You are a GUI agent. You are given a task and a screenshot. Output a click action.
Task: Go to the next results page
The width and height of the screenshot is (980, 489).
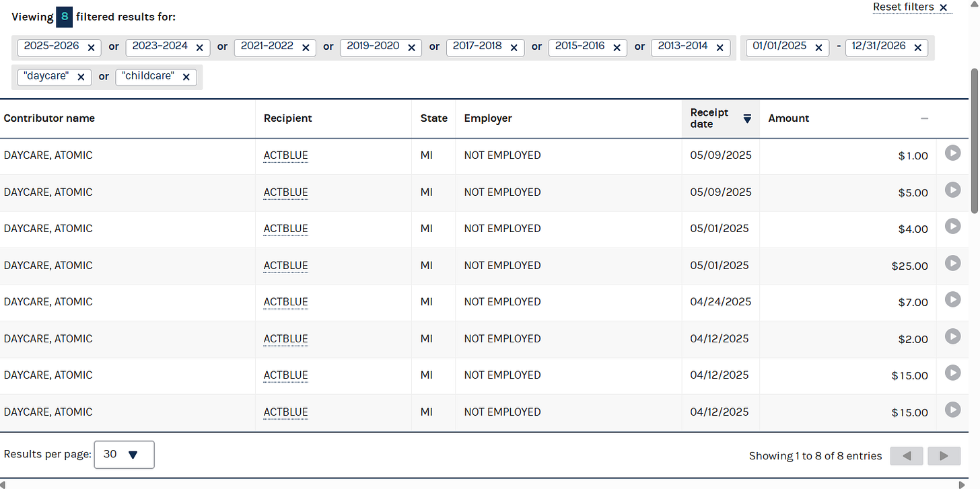(x=944, y=456)
